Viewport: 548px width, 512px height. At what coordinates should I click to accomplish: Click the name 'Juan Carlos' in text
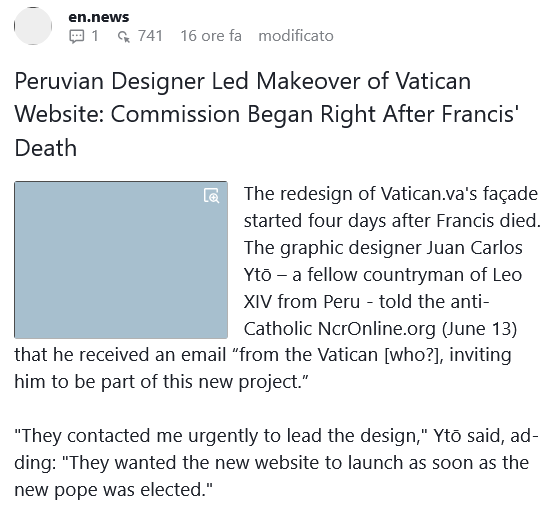point(474,247)
